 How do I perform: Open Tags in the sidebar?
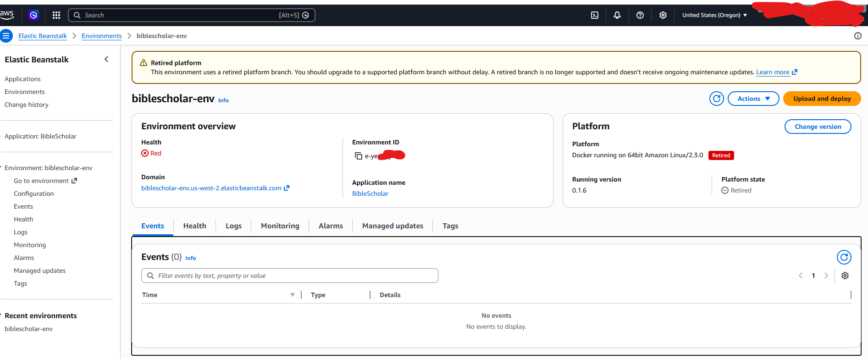pyautogui.click(x=20, y=283)
